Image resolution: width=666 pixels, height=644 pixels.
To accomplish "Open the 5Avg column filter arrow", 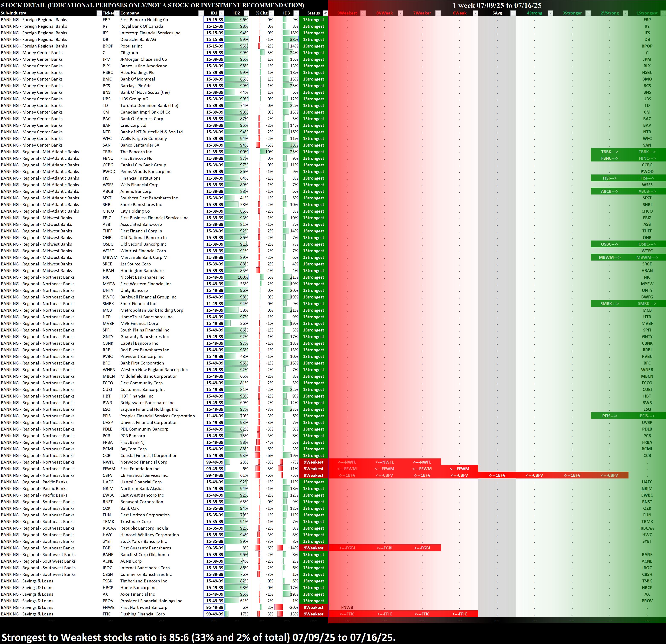I will point(513,13).
